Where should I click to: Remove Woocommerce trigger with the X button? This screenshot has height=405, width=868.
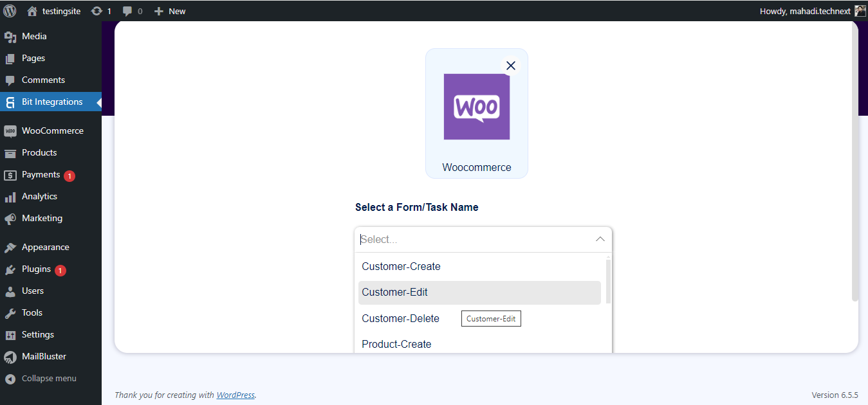coord(511,66)
